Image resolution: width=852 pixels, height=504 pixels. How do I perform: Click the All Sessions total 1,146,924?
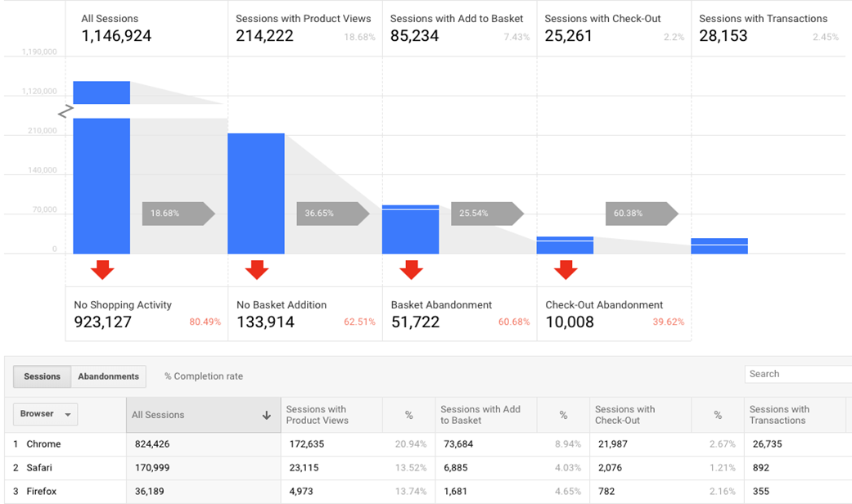116,36
